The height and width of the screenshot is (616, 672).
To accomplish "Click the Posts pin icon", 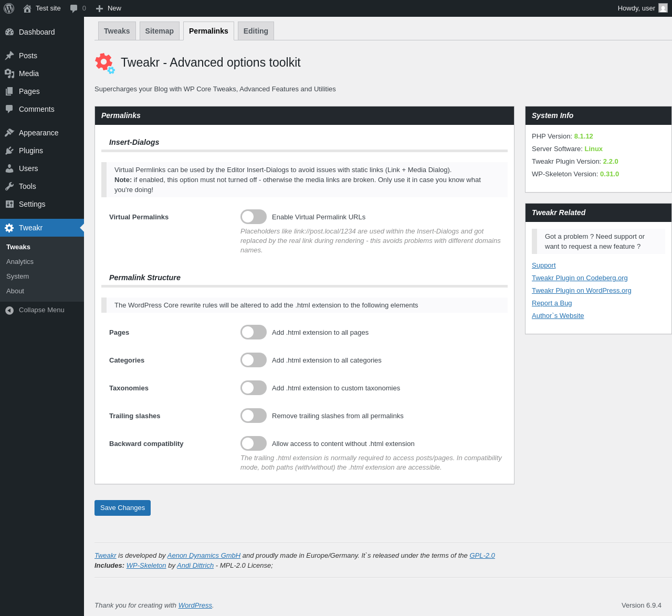I will (x=9, y=56).
